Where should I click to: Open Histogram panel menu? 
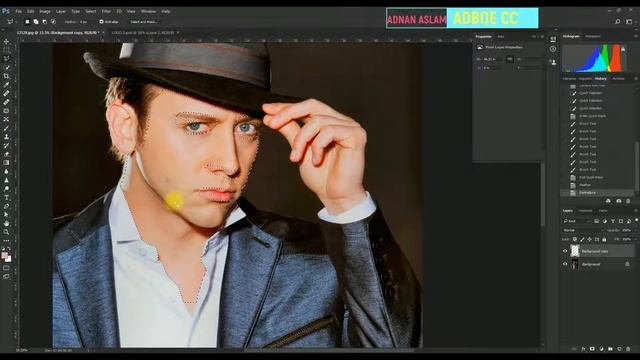click(x=636, y=36)
